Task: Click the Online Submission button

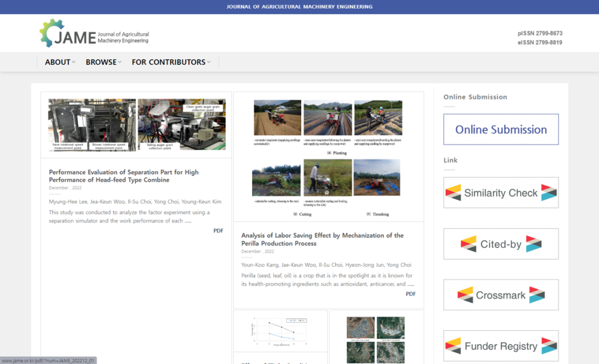Action: point(501,129)
